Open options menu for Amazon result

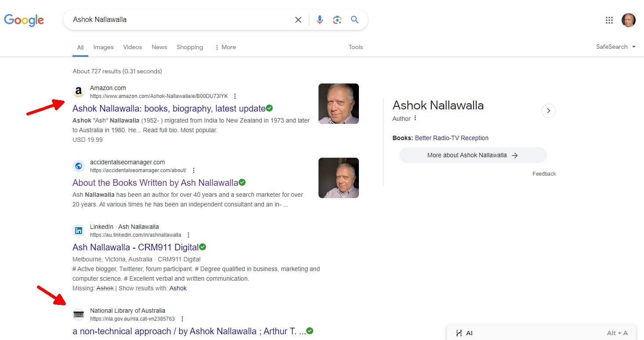click(x=235, y=96)
